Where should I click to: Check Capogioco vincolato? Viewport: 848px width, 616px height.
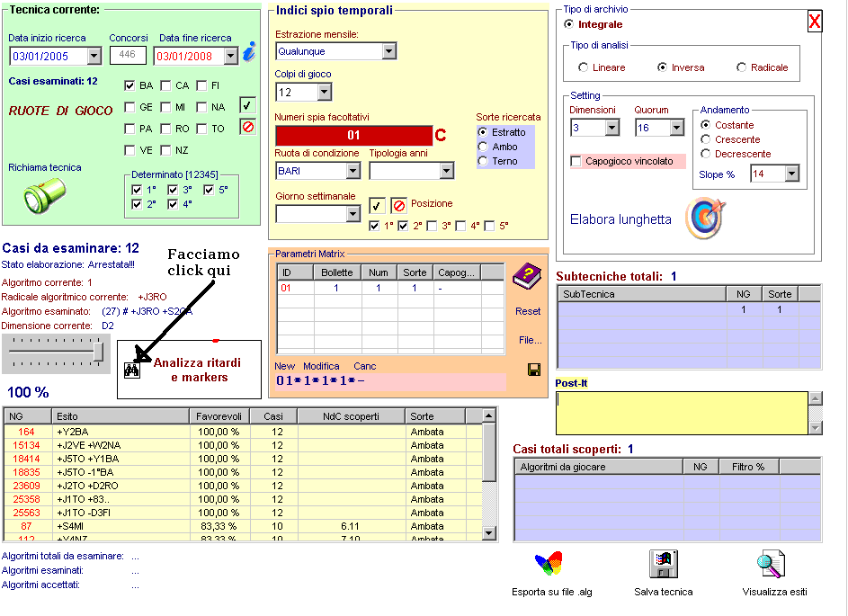pyautogui.click(x=576, y=161)
